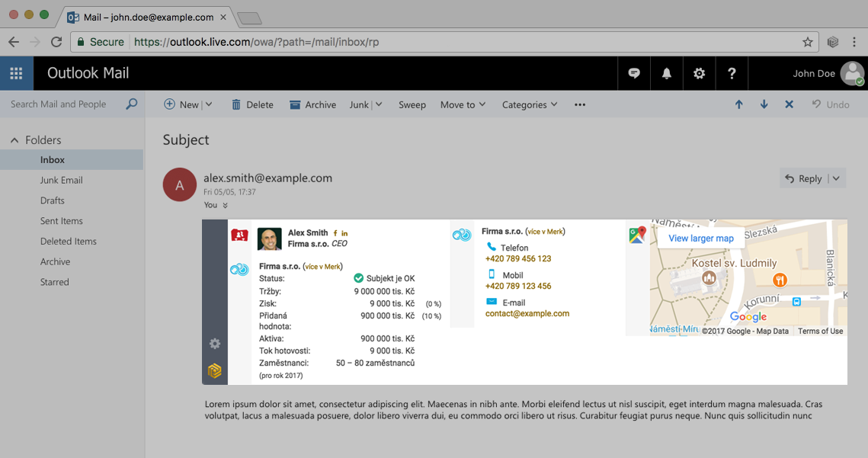Archive the message from toolbar
The width and height of the screenshot is (868, 458).
click(x=312, y=104)
